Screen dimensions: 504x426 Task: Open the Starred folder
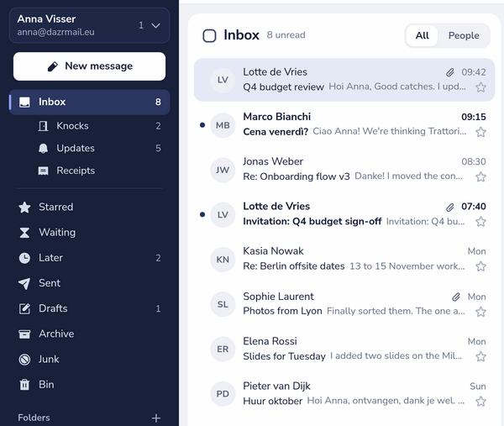pyautogui.click(x=89, y=208)
